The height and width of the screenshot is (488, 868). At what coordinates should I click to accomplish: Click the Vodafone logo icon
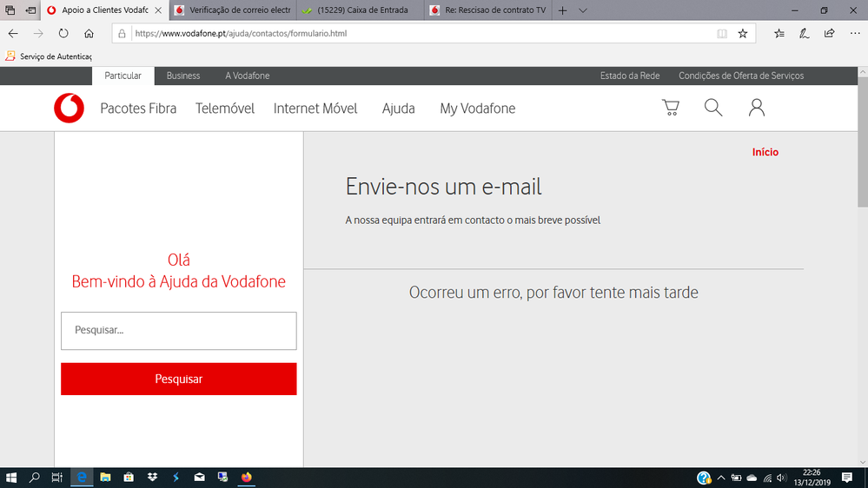(x=70, y=109)
